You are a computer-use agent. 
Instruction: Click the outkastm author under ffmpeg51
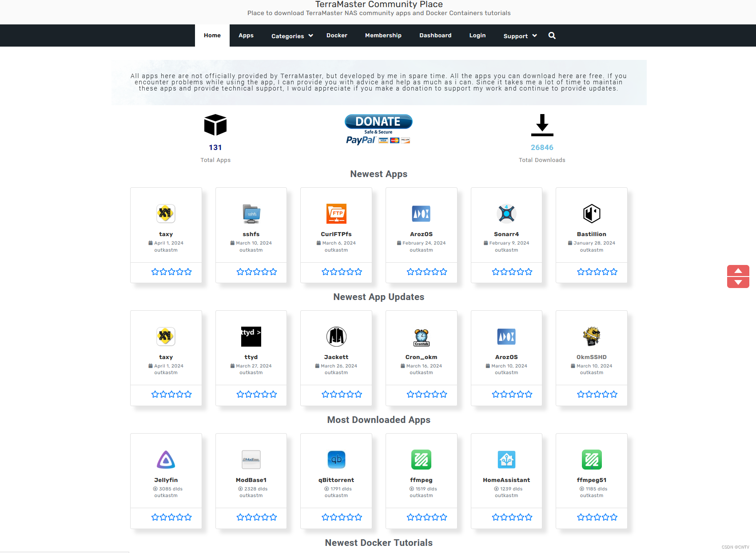592,496
